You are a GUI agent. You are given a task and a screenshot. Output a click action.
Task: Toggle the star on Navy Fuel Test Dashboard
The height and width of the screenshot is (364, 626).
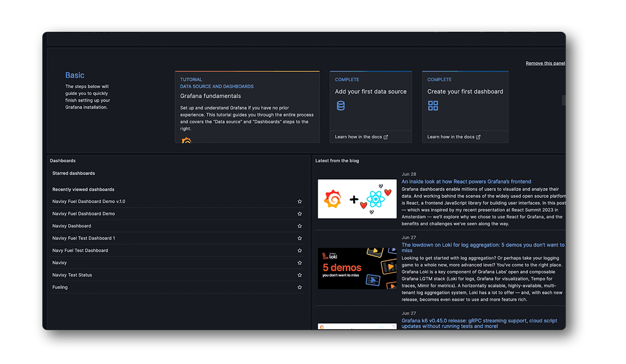point(299,250)
